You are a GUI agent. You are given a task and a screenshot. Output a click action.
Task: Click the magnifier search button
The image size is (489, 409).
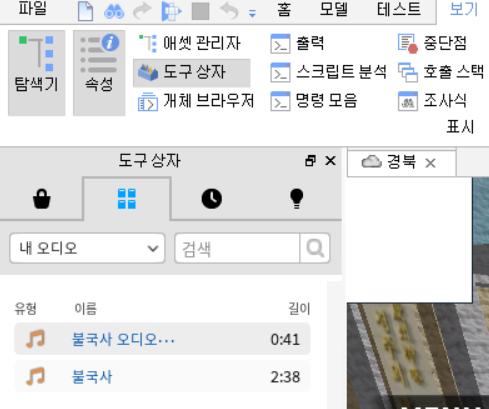pos(315,248)
